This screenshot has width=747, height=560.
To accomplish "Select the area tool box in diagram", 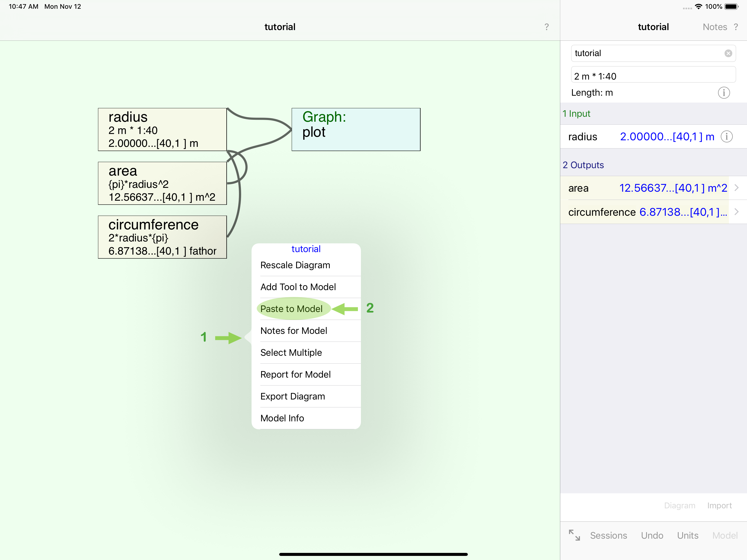I will 162,183.
